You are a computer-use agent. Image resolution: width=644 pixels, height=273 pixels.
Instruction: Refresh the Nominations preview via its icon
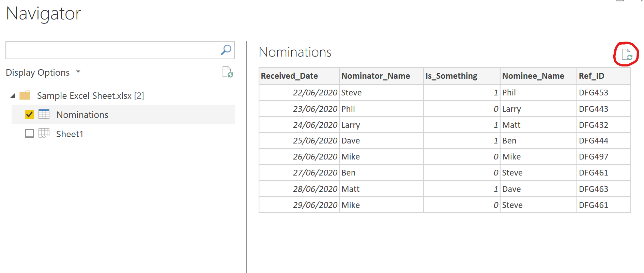[627, 55]
